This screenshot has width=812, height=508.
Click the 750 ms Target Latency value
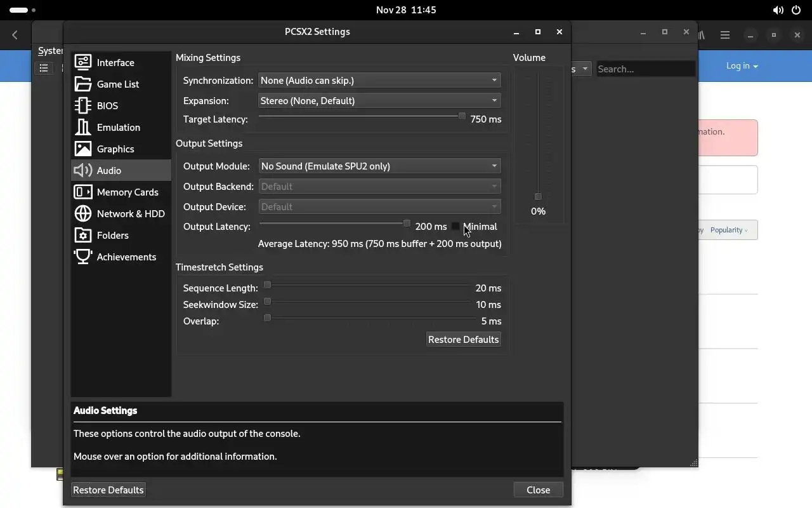coord(486,119)
